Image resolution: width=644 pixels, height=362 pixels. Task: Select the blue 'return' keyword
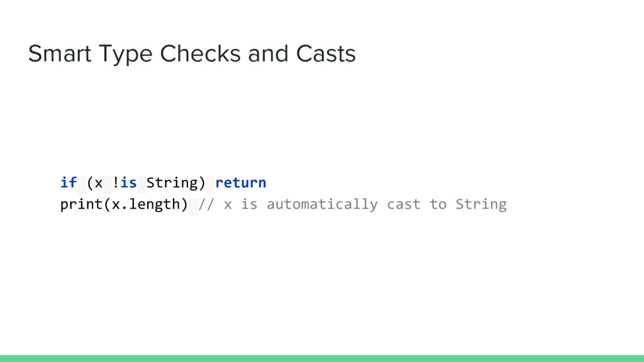[241, 183]
